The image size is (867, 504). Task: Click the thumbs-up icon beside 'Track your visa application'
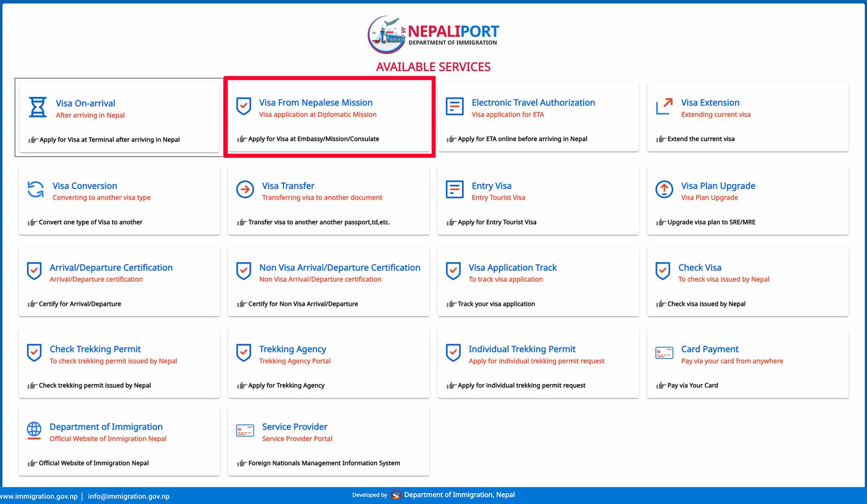(451, 304)
